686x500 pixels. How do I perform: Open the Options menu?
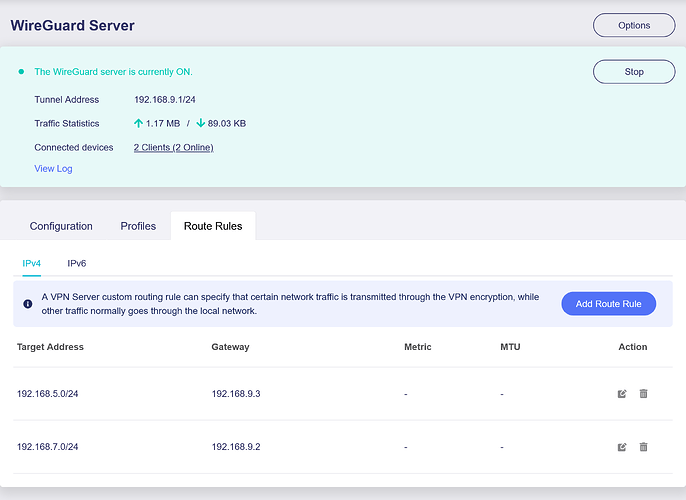634,25
